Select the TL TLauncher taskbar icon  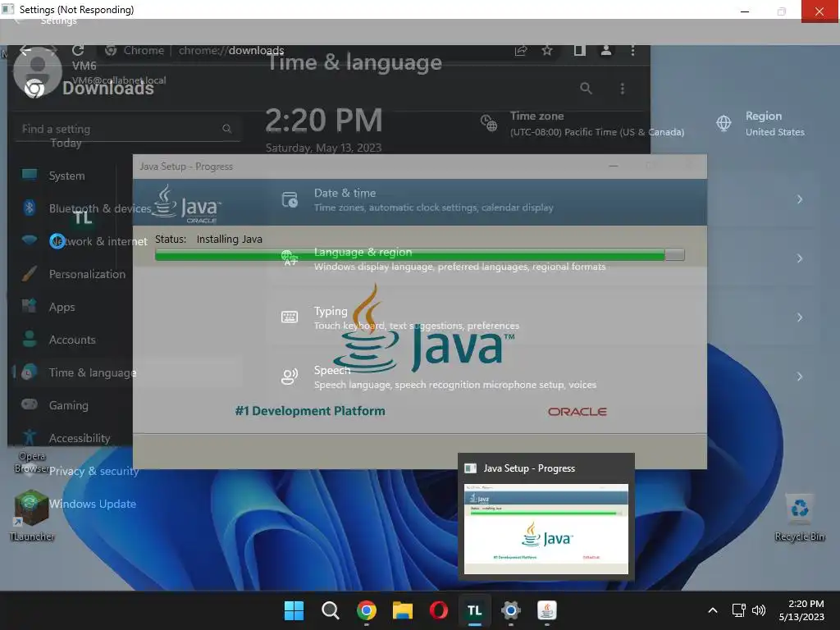coord(475,610)
